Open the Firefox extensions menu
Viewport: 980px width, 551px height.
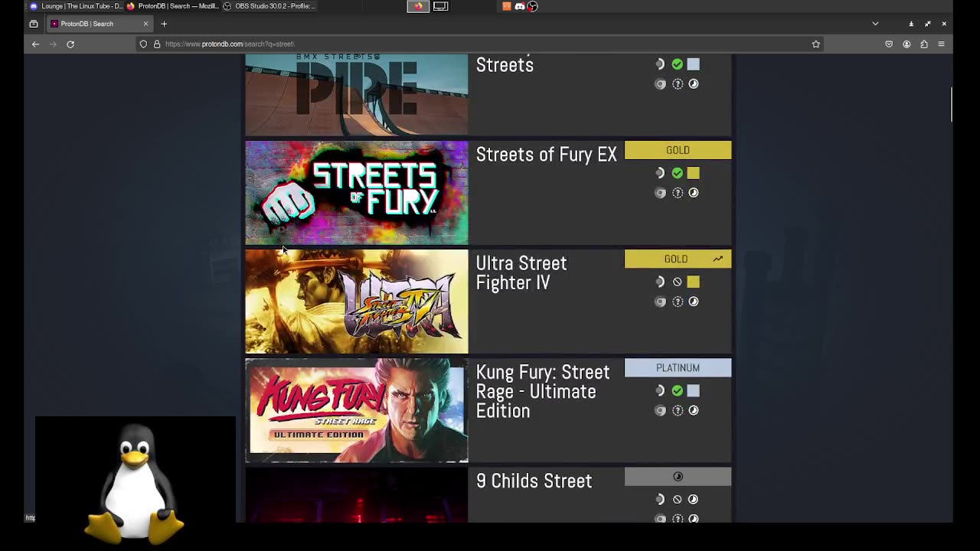[924, 44]
